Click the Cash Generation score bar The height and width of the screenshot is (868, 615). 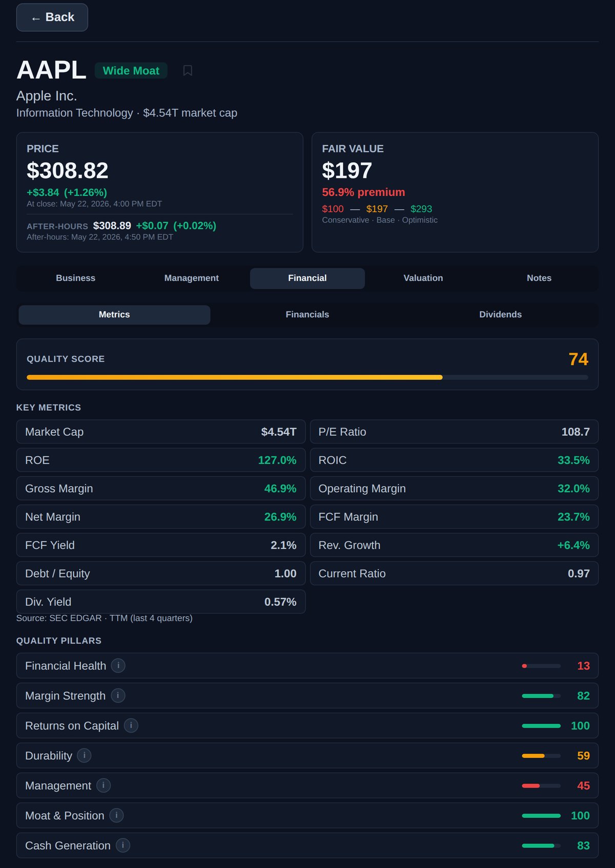coord(541,846)
